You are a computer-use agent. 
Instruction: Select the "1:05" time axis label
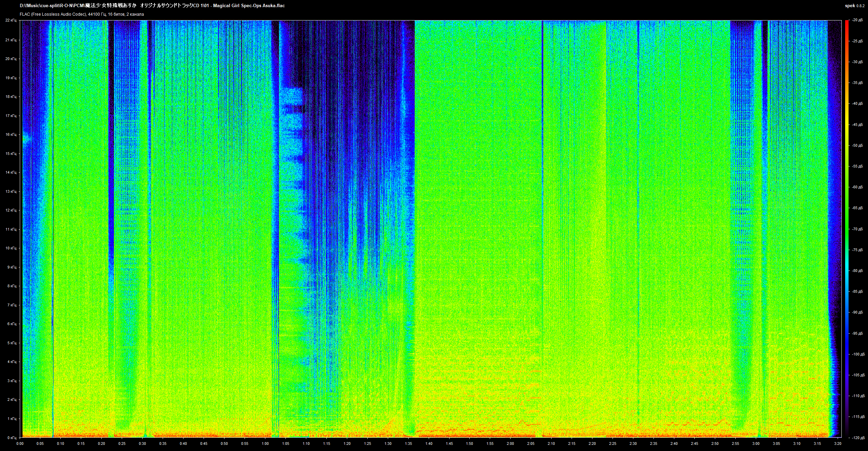point(285,443)
